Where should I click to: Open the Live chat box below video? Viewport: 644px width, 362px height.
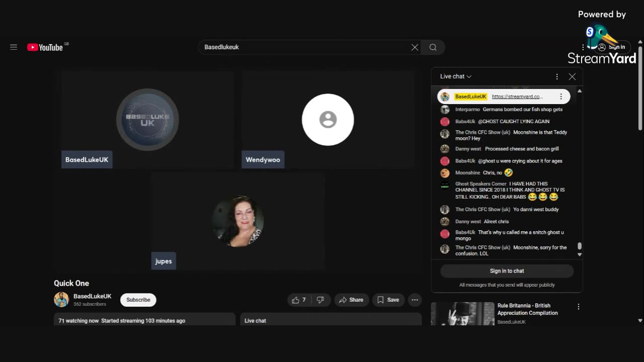(331, 319)
